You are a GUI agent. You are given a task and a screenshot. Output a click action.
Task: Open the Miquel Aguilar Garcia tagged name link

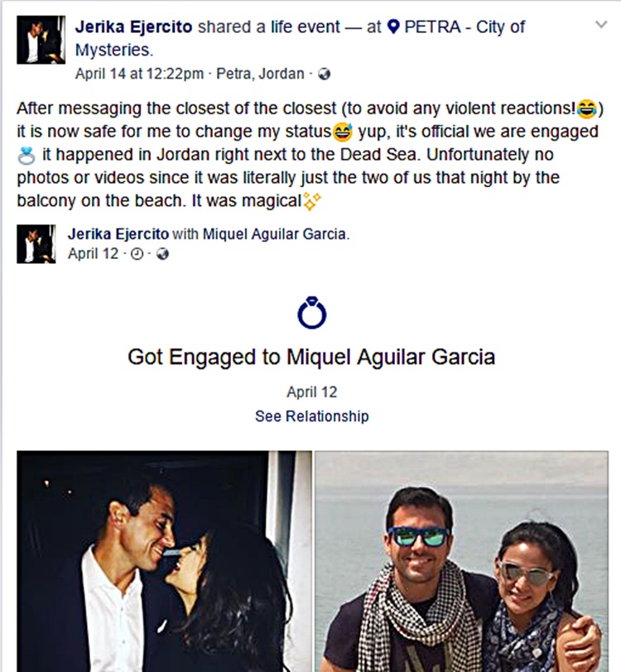coord(274,234)
